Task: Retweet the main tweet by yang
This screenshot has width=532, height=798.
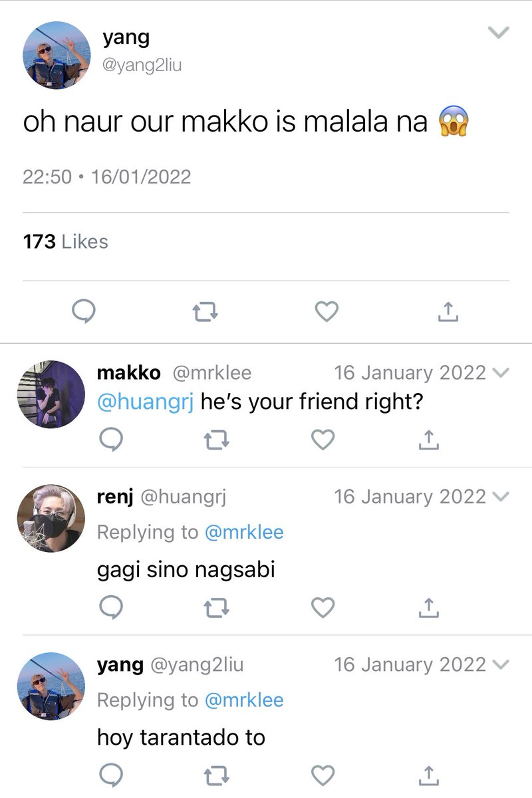Action: (204, 311)
